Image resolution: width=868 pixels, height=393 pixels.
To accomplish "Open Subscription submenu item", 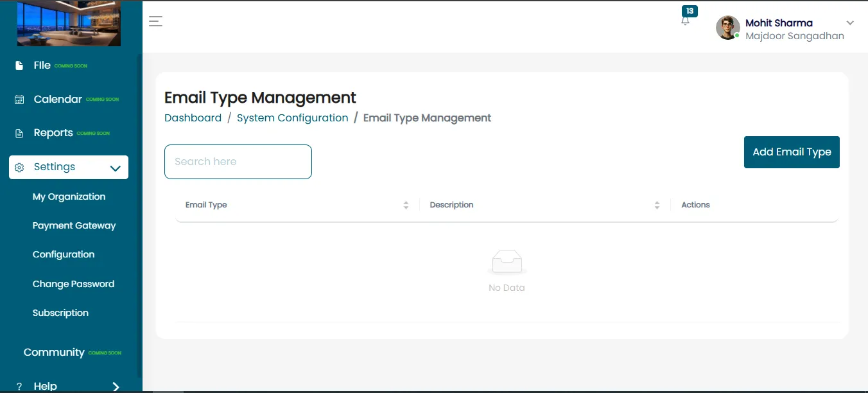I will click(x=60, y=313).
